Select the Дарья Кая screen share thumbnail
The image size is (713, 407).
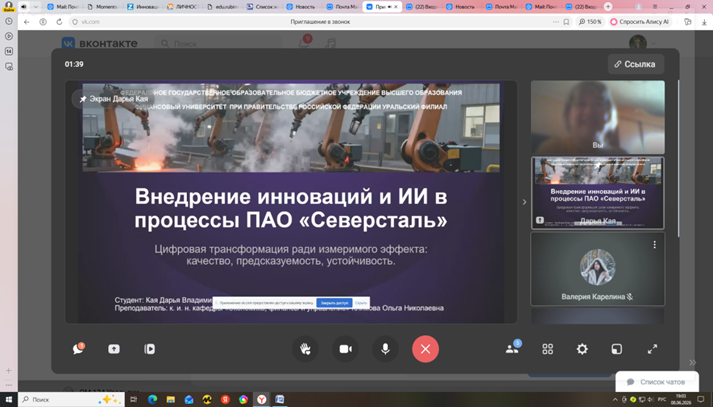pyautogui.click(x=598, y=193)
